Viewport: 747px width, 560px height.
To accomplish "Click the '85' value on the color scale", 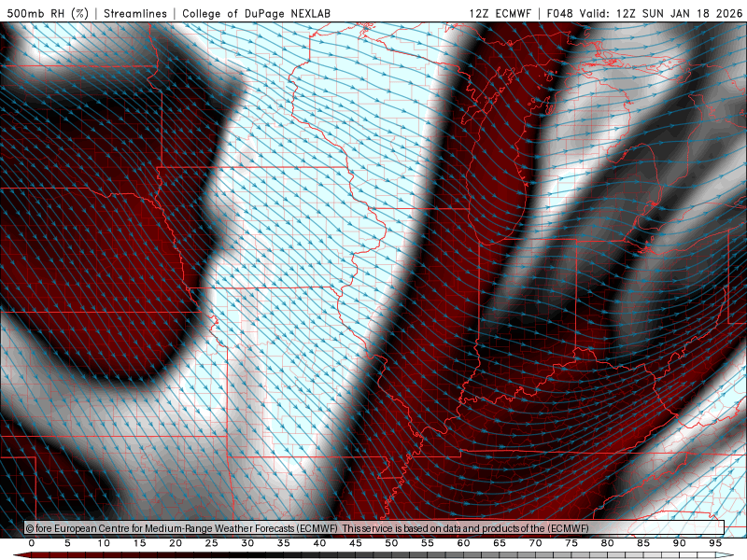I will [x=643, y=543].
